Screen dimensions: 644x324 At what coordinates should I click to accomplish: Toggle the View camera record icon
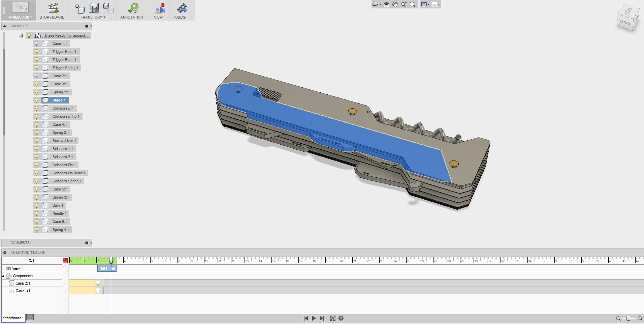(160, 8)
